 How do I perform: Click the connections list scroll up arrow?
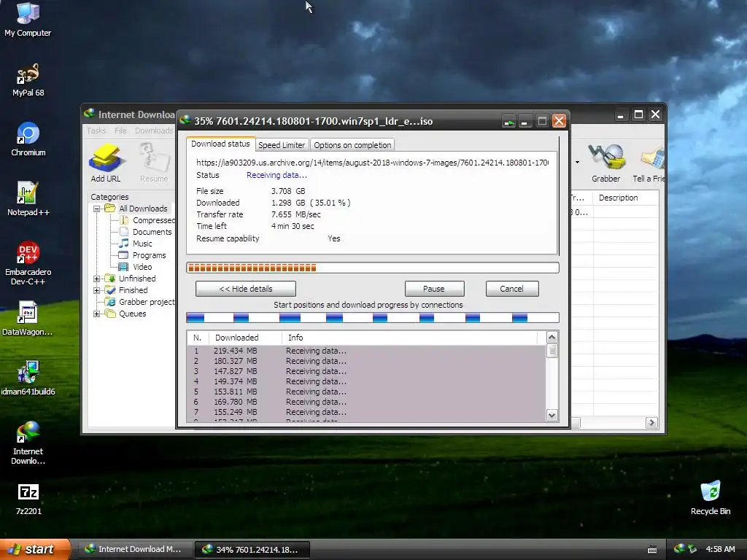(x=551, y=338)
